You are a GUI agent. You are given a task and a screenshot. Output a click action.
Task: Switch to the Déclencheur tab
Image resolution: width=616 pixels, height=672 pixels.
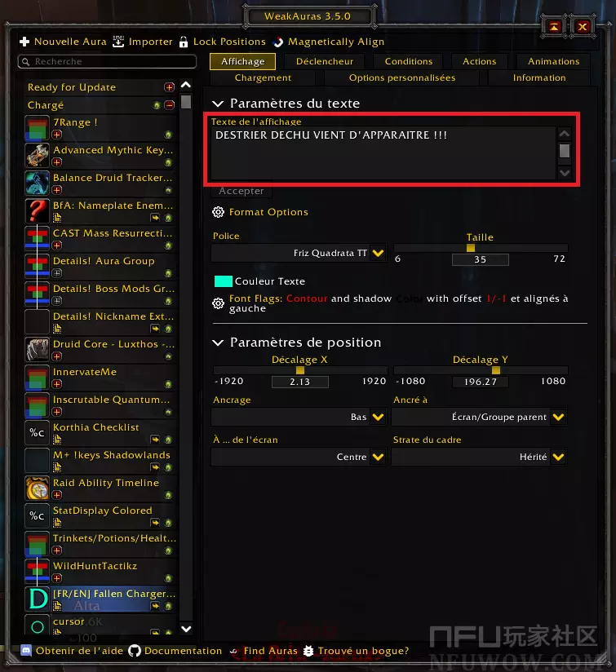tap(325, 61)
